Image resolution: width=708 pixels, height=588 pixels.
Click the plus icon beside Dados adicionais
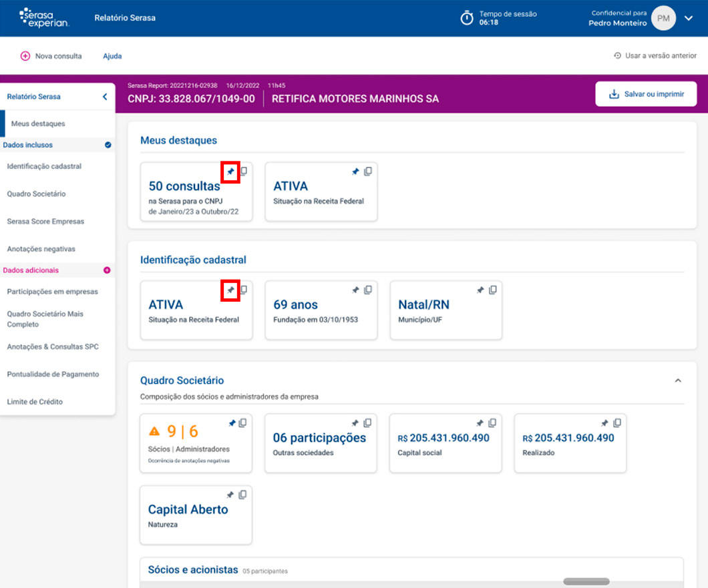107,270
